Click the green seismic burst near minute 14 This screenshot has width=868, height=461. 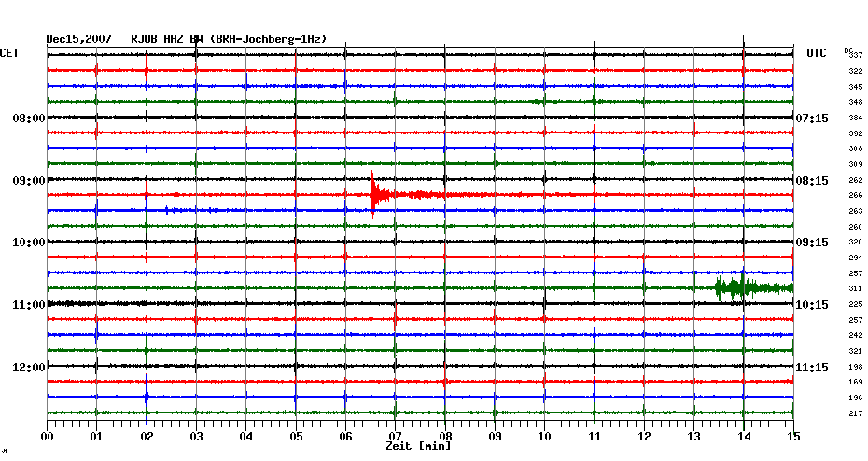coord(753,287)
